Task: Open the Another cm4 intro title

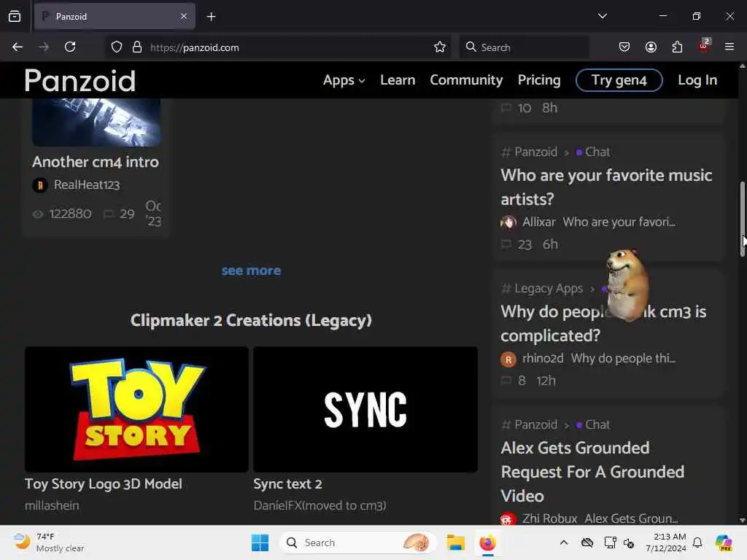Action: (x=96, y=162)
